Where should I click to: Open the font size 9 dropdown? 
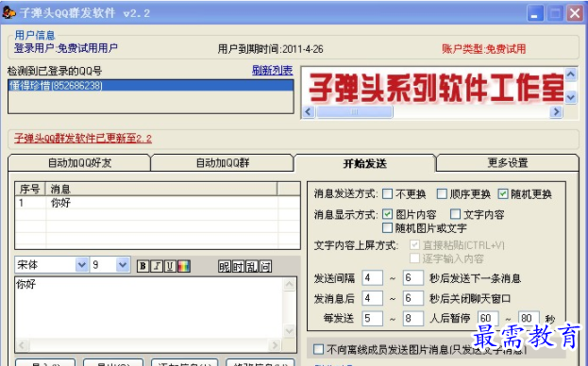coord(123,265)
